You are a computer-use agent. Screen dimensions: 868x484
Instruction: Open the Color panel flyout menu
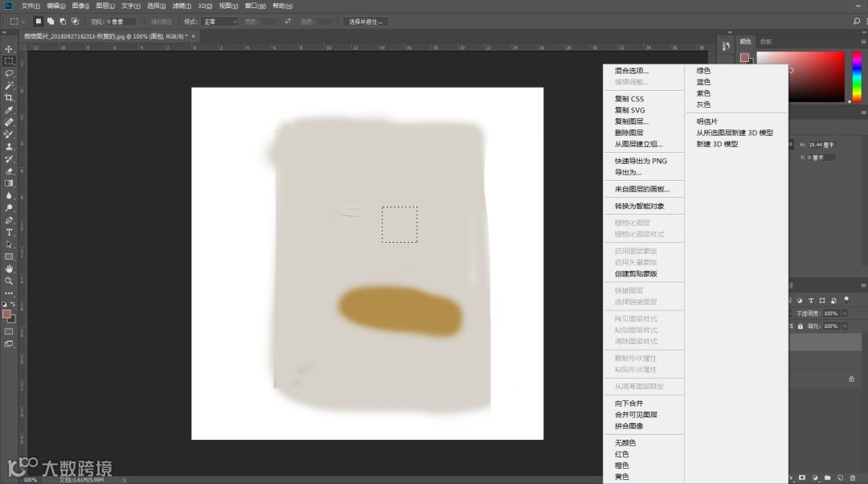(863, 42)
